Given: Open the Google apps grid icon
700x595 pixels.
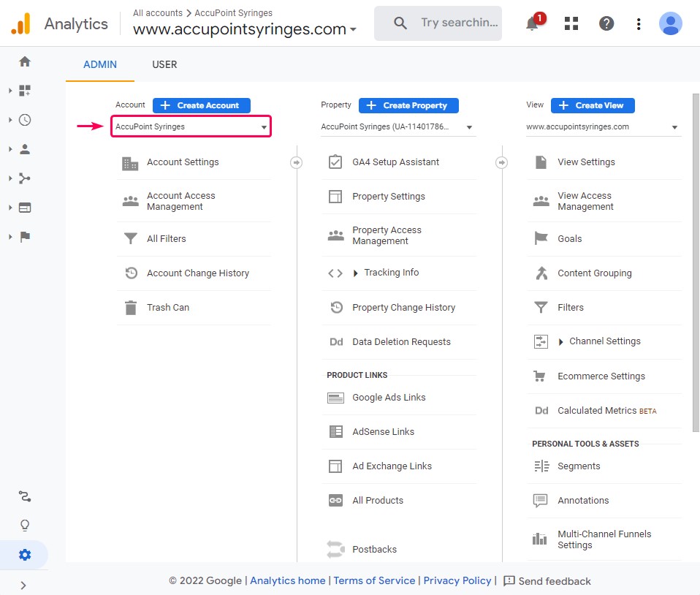Looking at the screenshot, I should pyautogui.click(x=571, y=23).
